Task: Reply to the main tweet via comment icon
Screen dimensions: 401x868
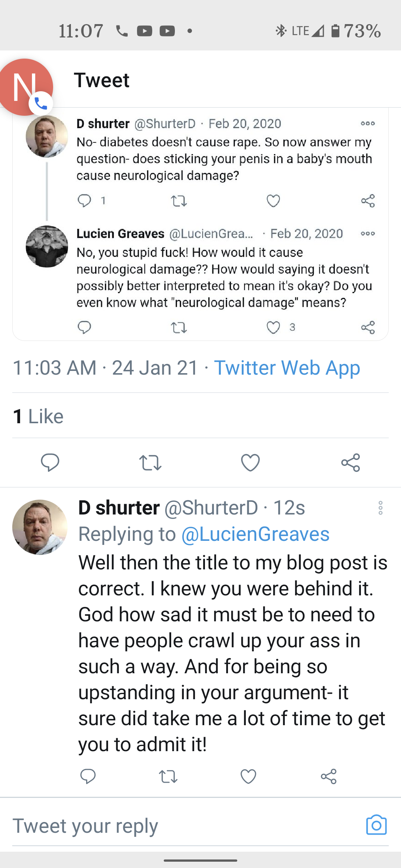Action: [x=50, y=463]
